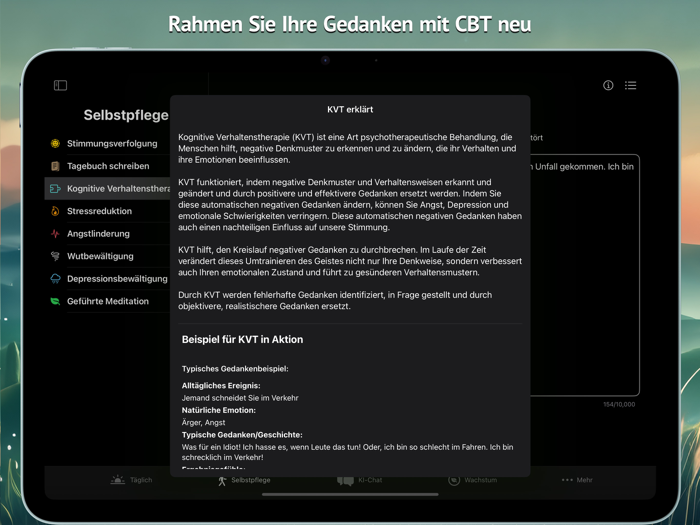Open Stimmungsverfolgung in the sidebar
Image resolution: width=700 pixels, height=525 pixels.
[107, 143]
